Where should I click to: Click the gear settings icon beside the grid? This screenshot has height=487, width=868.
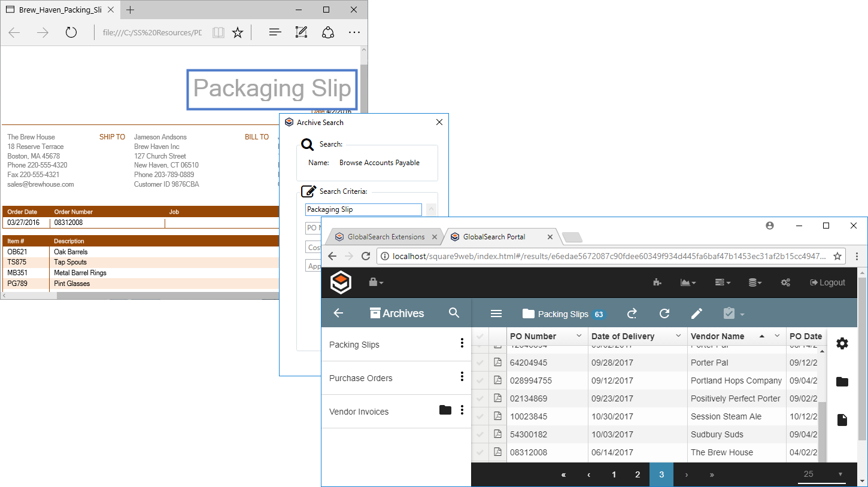(842, 343)
